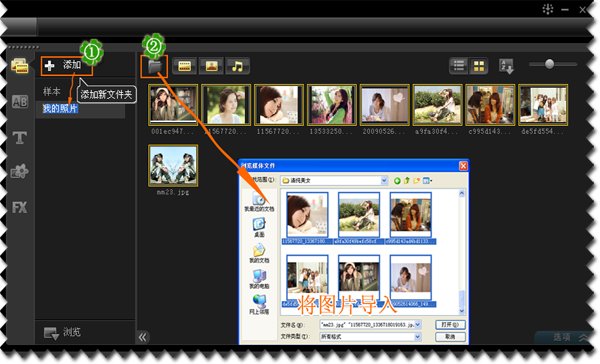Select the 样本 folder in the library
Viewport: 600px width, 364px height.
click(52, 92)
